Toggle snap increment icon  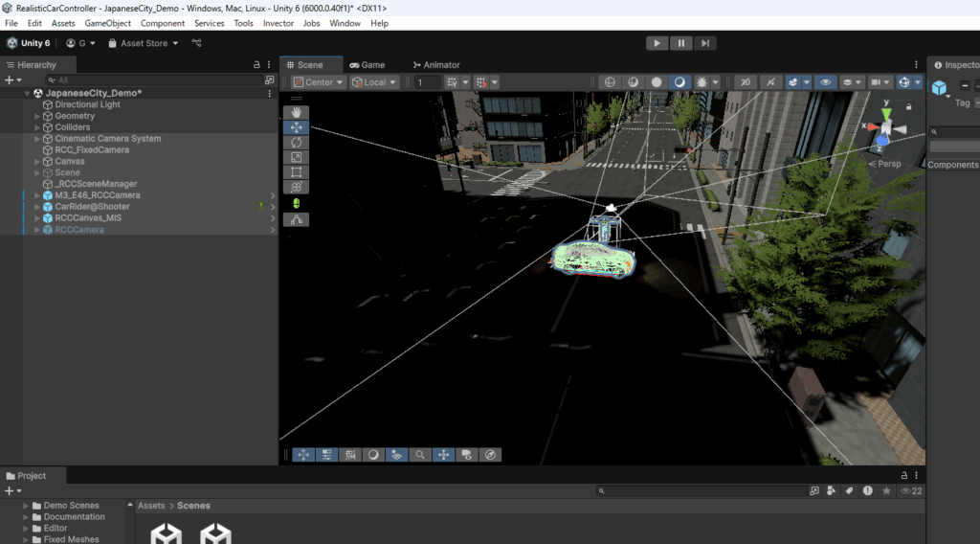tap(480, 82)
